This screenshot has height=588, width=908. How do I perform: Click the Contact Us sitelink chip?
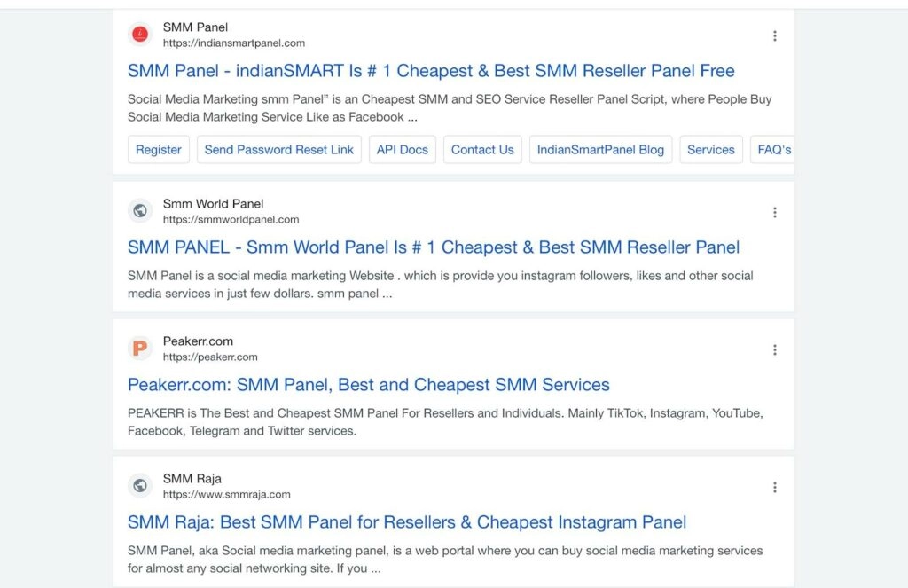click(482, 150)
